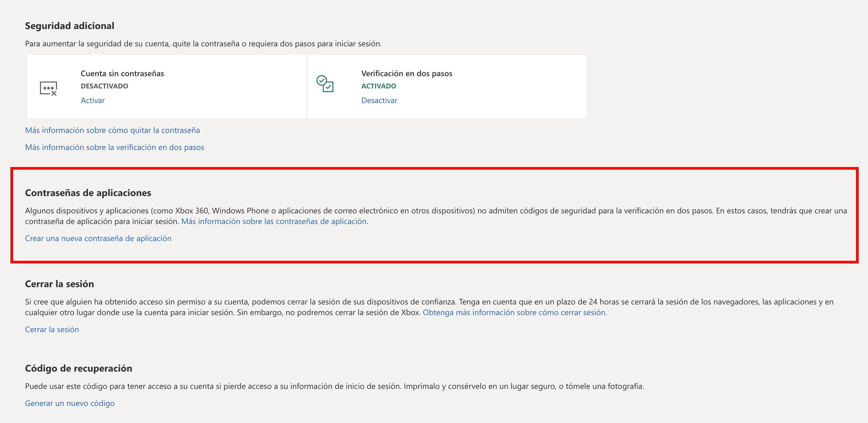
Task: Click the Cerrar la sesión link
Action: pos(52,330)
